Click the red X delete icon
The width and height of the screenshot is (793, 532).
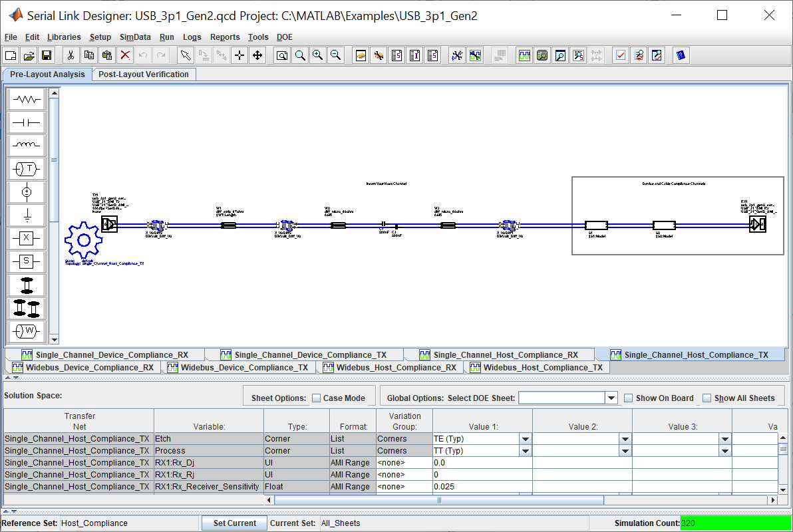click(124, 56)
